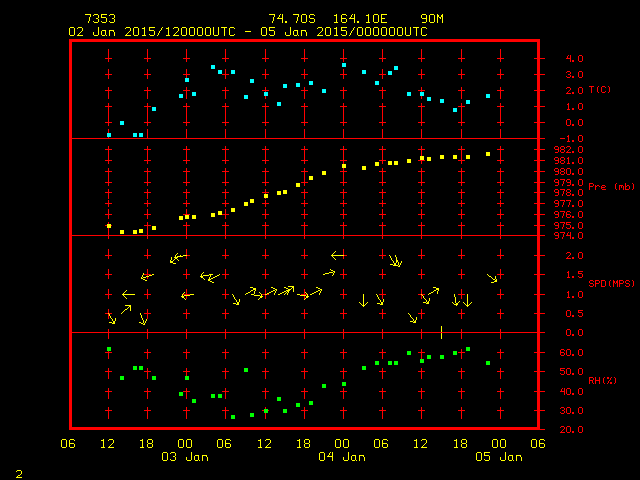
Task: Click the 04 Jan date label
Action: (x=342, y=457)
